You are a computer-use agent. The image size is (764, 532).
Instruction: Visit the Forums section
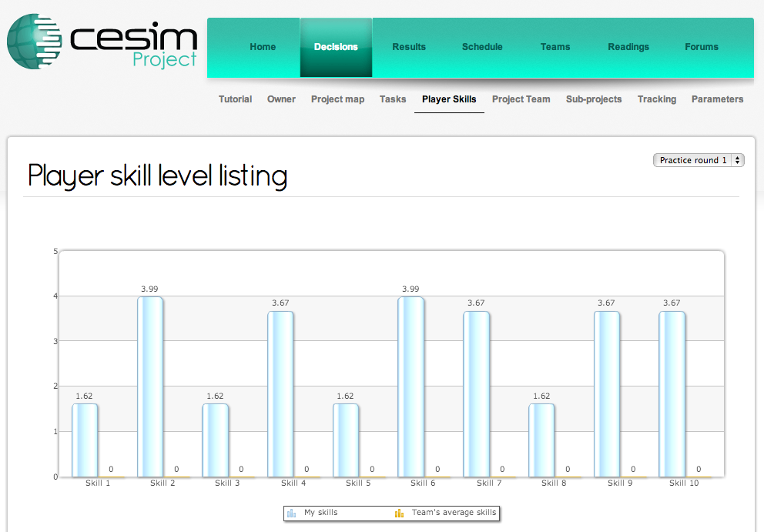pyautogui.click(x=701, y=47)
